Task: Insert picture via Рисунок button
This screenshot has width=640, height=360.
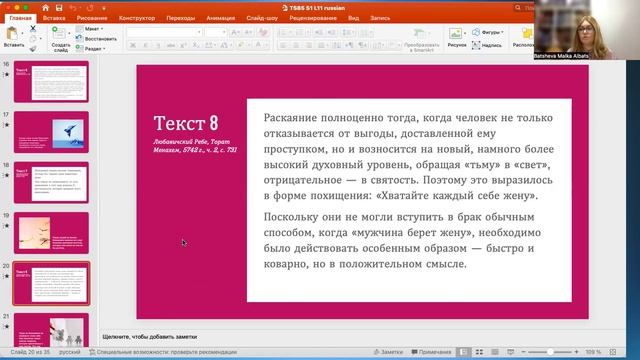Action: [456, 38]
